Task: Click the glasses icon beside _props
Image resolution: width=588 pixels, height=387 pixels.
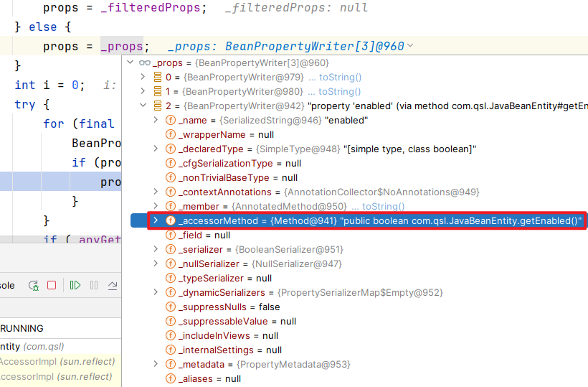Action: click(143, 63)
